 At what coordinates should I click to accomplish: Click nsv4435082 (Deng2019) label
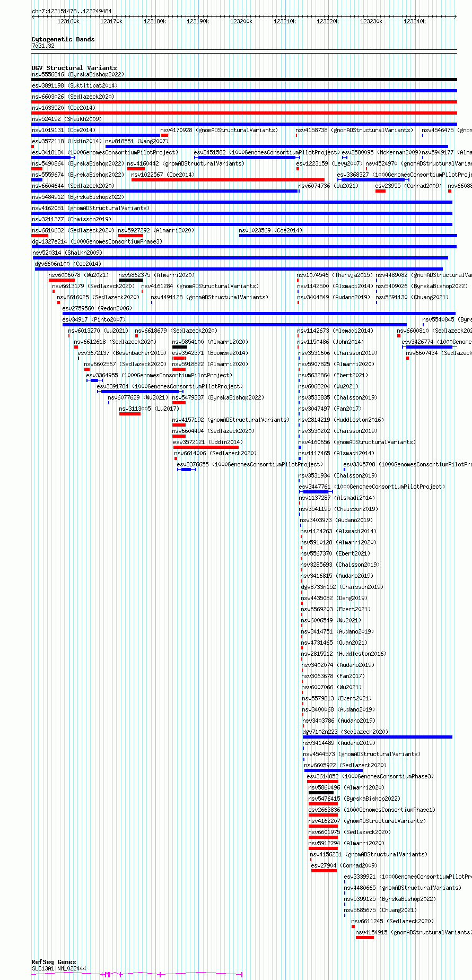pyautogui.click(x=334, y=598)
